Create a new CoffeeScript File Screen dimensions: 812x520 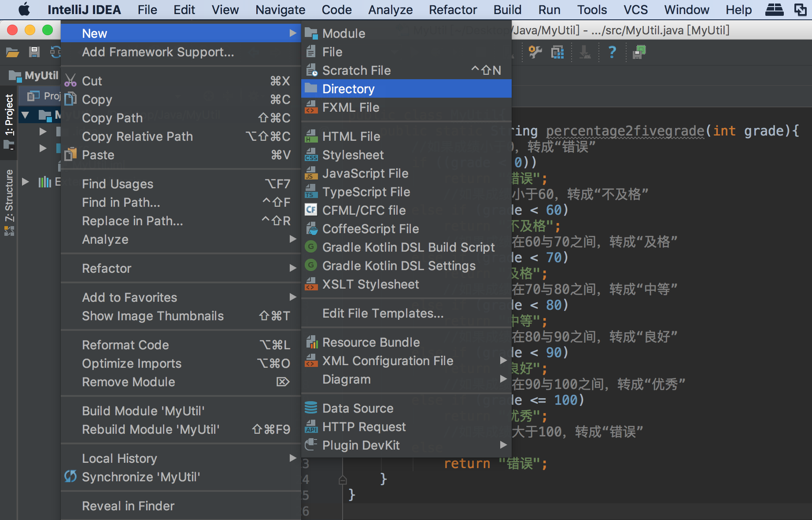click(x=406, y=229)
